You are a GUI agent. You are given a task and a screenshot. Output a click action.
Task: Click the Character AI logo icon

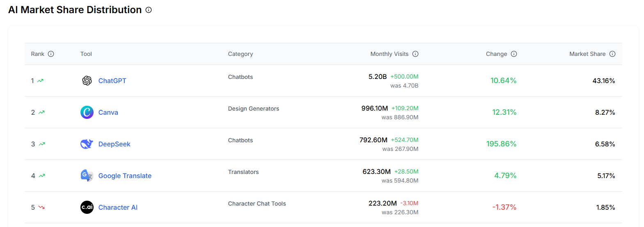click(x=87, y=207)
